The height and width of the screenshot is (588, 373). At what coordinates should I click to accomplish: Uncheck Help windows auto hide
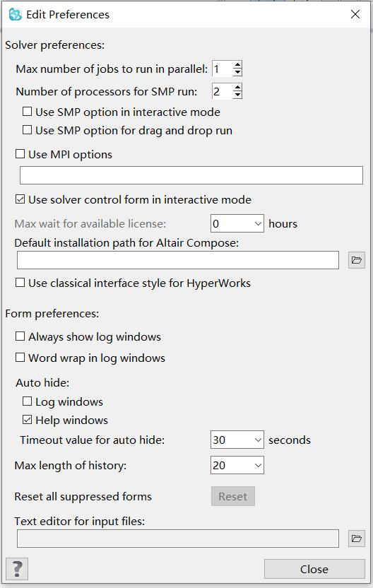(x=27, y=419)
